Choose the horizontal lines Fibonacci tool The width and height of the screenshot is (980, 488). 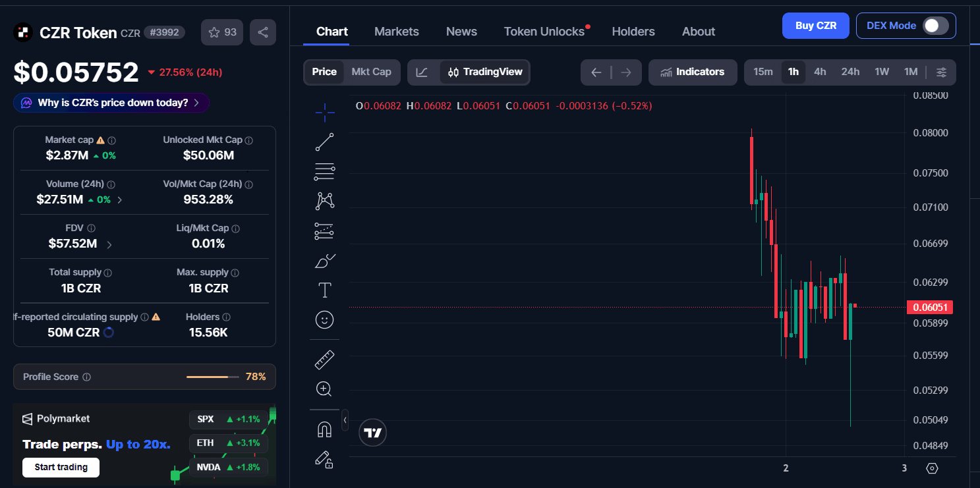[324, 172]
